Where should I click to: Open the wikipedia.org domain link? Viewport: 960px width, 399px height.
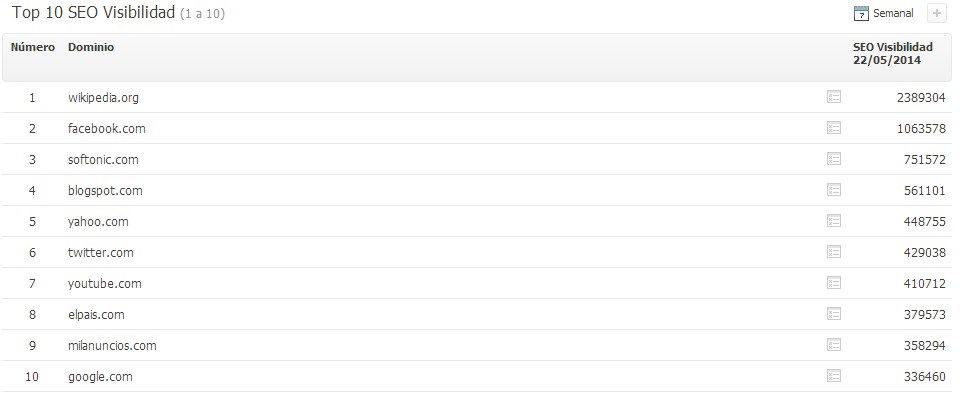103,98
